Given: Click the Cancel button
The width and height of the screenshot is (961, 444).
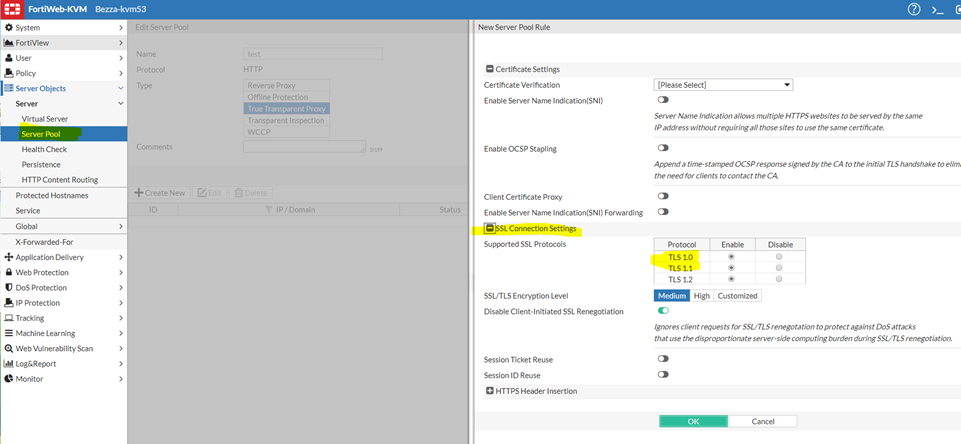Looking at the screenshot, I should [762, 421].
